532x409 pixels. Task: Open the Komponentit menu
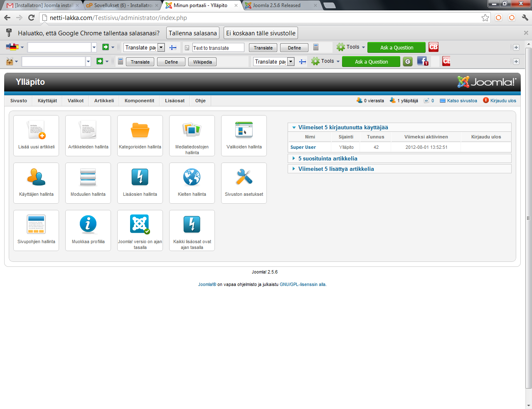pos(139,101)
